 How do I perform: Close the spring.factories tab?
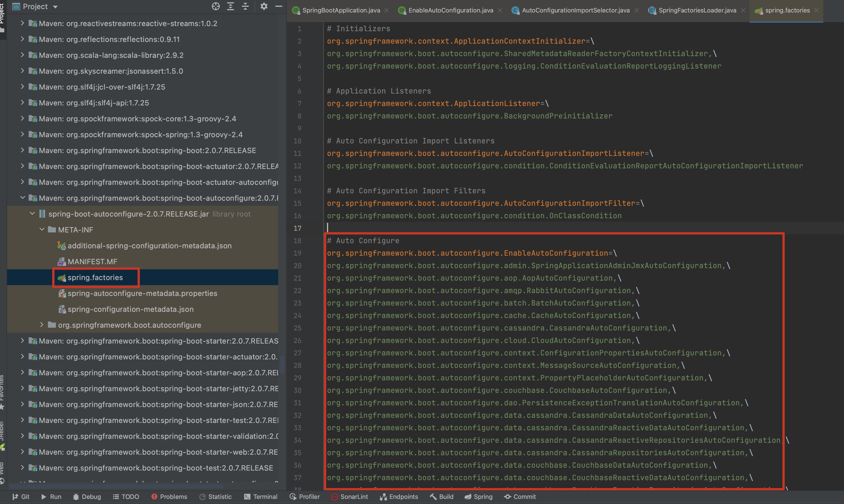coord(816,10)
